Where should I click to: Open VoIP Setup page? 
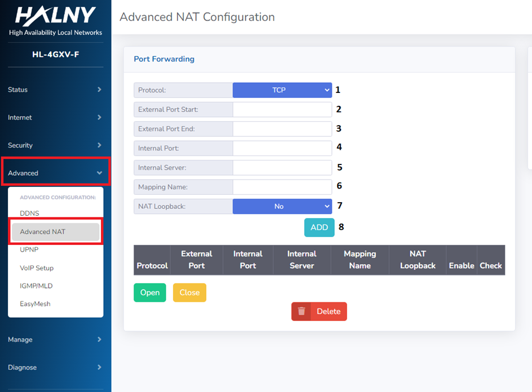(x=37, y=268)
